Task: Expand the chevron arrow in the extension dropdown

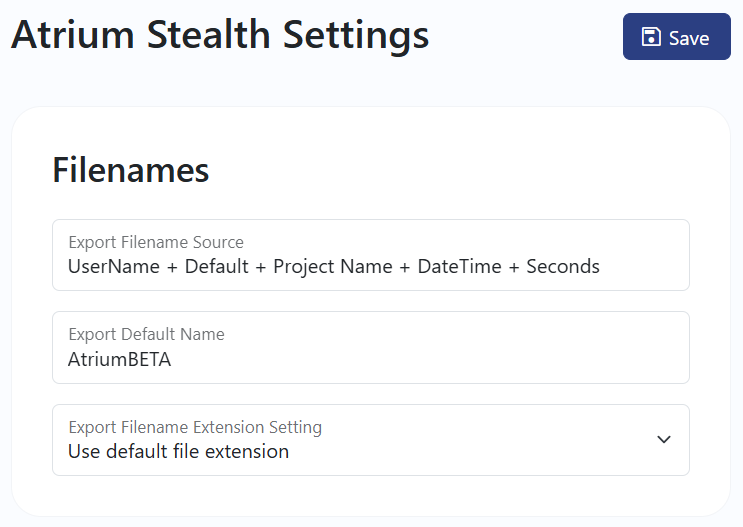Action: point(664,440)
